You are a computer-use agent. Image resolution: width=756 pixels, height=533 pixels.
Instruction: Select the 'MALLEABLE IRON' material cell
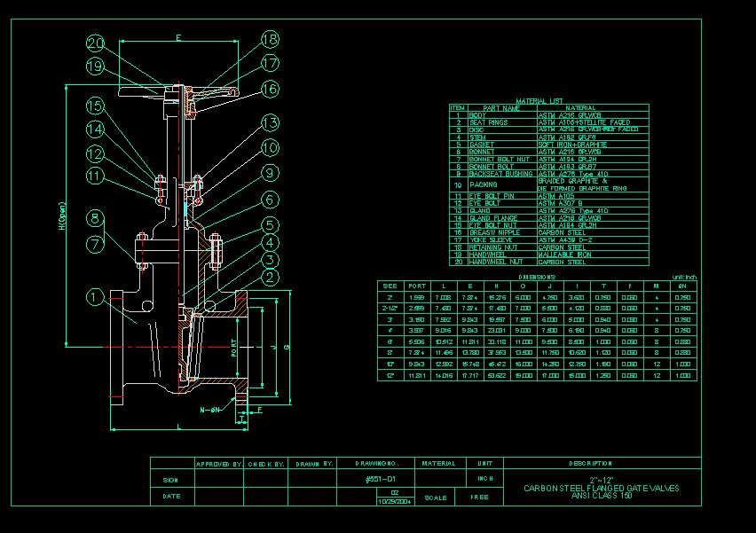564,255
